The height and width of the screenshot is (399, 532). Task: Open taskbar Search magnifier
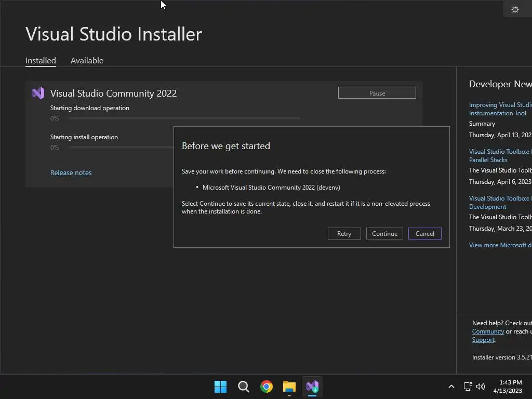pyautogui.click(x=243, y=387)
